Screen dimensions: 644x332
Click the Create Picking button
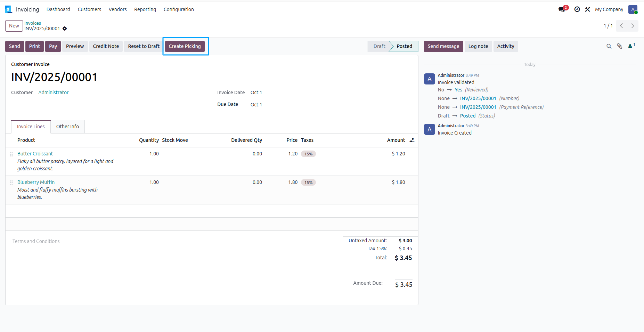click(x=185, y=46)
